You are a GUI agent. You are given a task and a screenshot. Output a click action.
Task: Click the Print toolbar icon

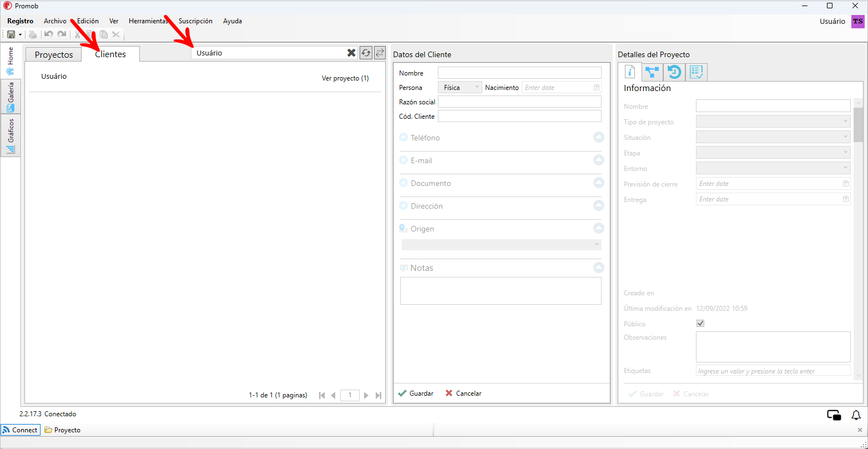(x=33, y=34)
